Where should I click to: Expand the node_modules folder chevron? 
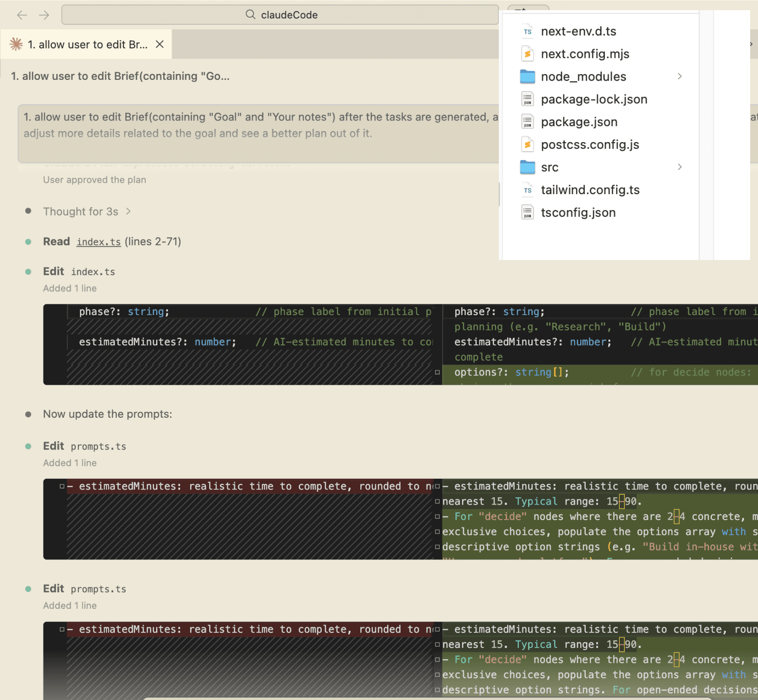(680, 76)
